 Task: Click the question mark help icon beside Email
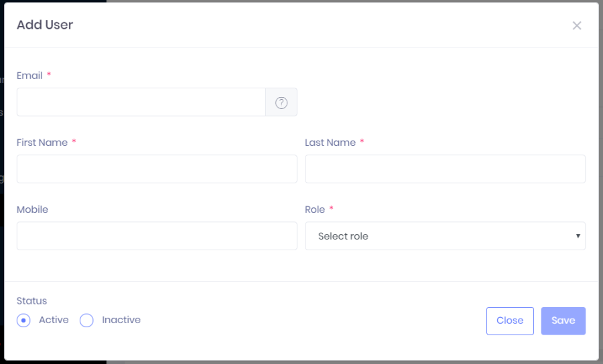[281, 102]
